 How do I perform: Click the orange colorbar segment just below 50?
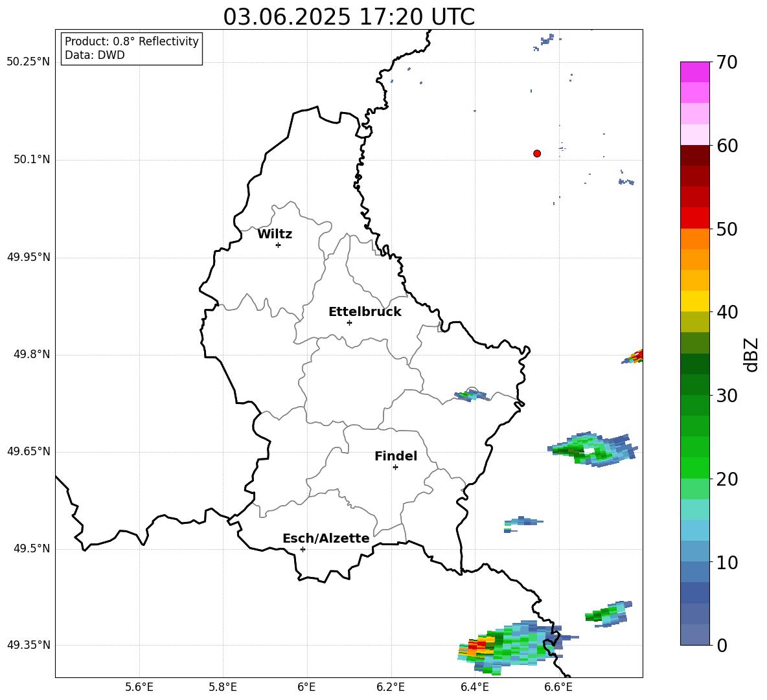point(694,239)
